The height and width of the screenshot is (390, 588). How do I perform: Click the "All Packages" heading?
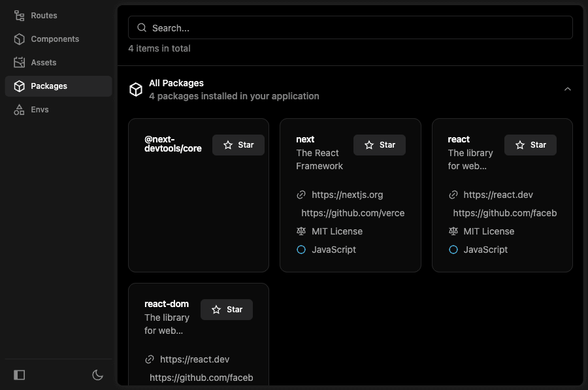pos(176,83)
